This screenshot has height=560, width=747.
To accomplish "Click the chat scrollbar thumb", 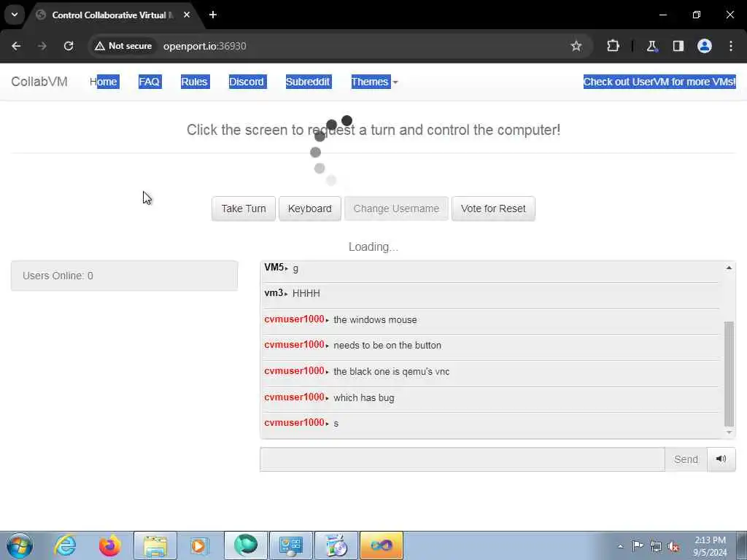I will (x=729, y=374).
